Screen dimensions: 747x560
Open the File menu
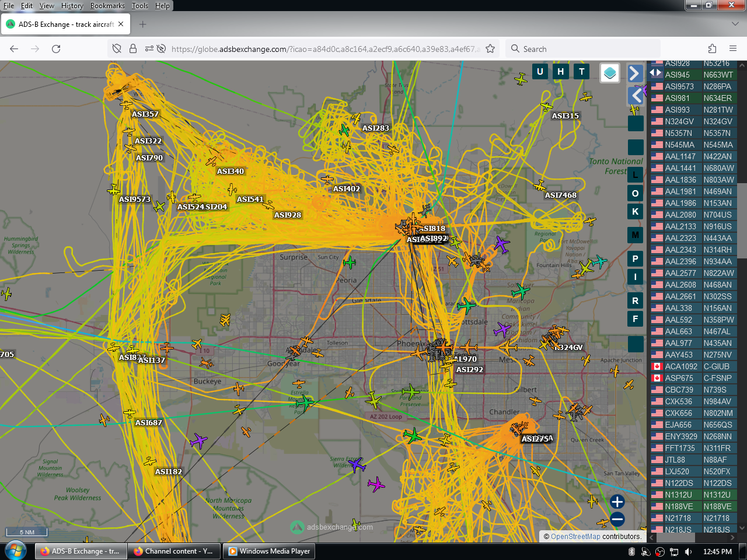(x=9, y=6)
